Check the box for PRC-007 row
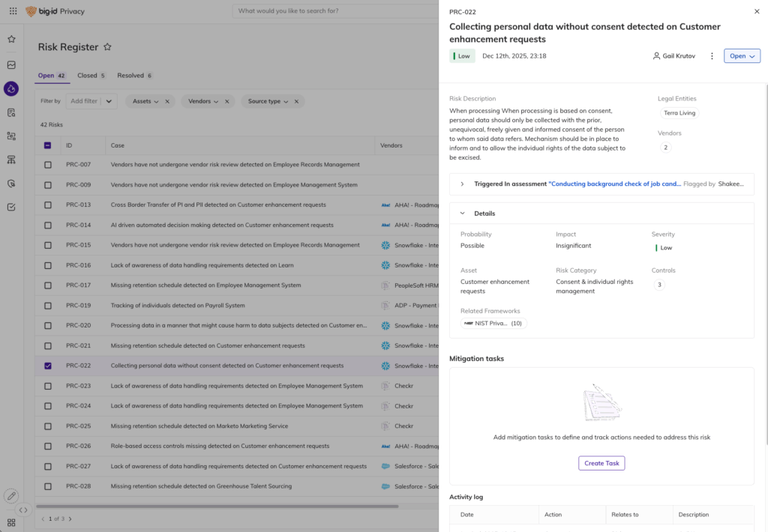 (48, 165)
